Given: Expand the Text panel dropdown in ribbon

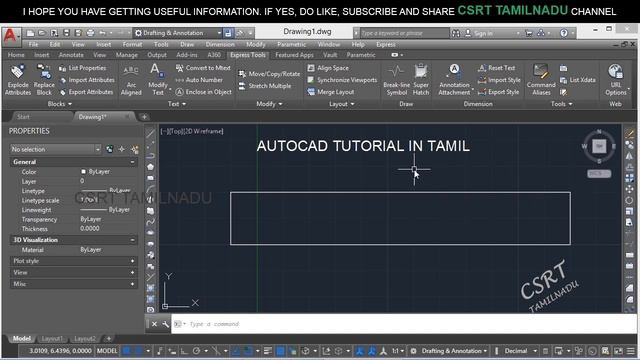Looking at the screenshot, I should coord(177,104).
